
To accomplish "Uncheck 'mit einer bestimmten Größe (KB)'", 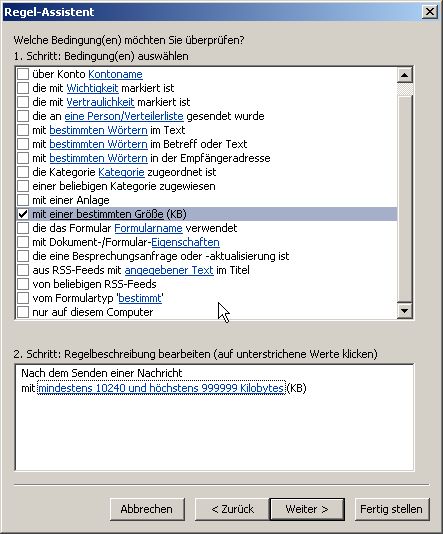I will click(x=23, y=214).
